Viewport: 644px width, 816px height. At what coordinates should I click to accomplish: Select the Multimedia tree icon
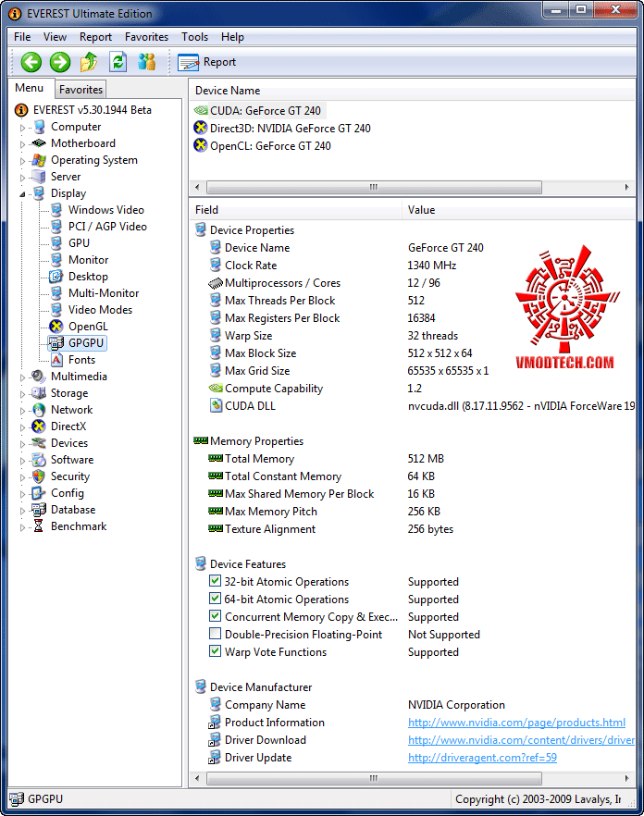[39, 377]
